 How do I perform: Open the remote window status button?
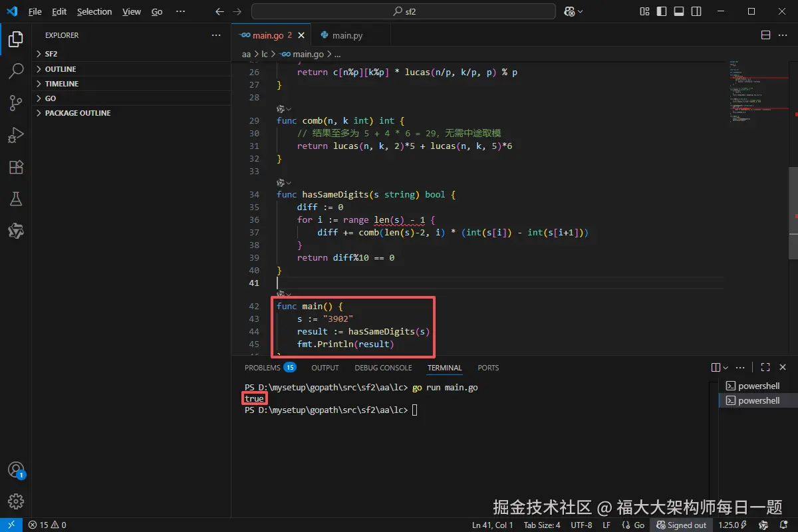(x=11, y=525)
